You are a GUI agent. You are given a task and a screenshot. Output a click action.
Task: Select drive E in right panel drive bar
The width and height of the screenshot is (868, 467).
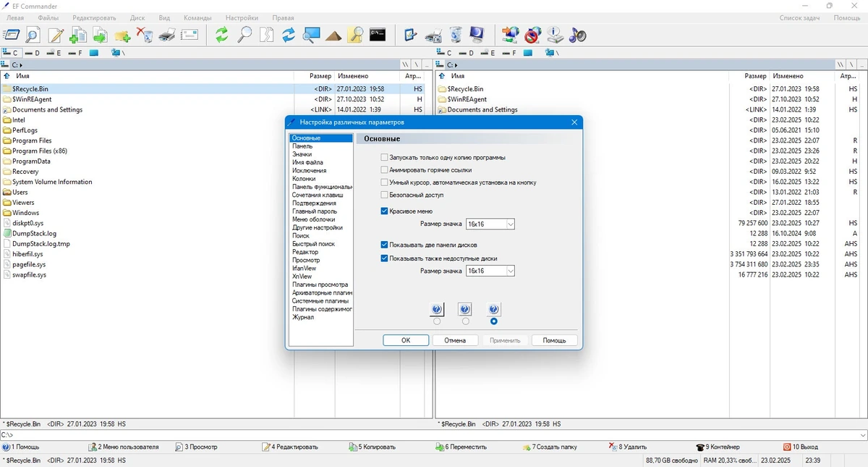(x=488, y=53)
